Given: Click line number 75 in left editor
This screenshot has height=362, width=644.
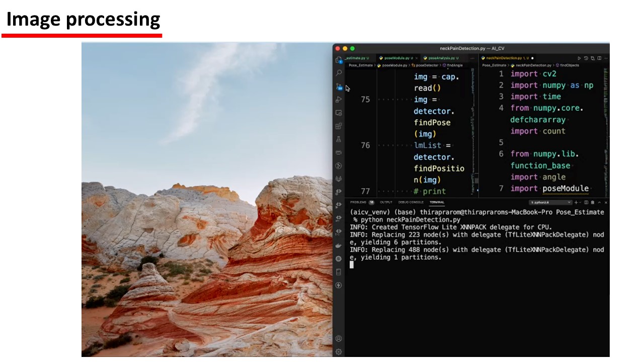Looking at the screenshot, I should (x=365, y=100).
